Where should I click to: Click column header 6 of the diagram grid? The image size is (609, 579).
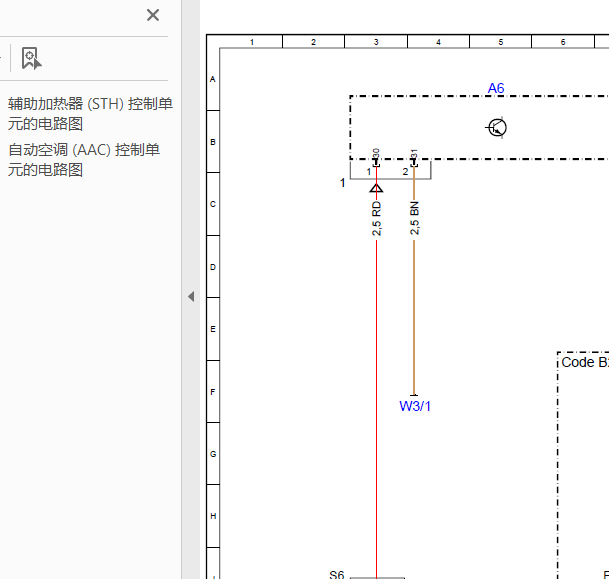point(563,42)
